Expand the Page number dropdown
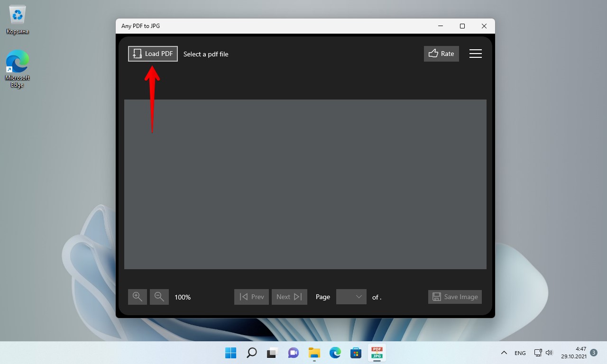Image resolution: width=607 pixels, height=364 pixels. click(351, 297)
